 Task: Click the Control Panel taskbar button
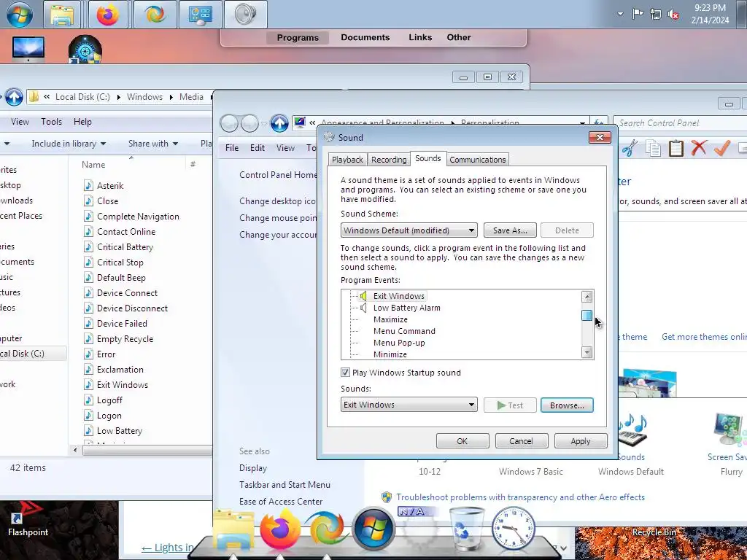click(x=200, y=15)
